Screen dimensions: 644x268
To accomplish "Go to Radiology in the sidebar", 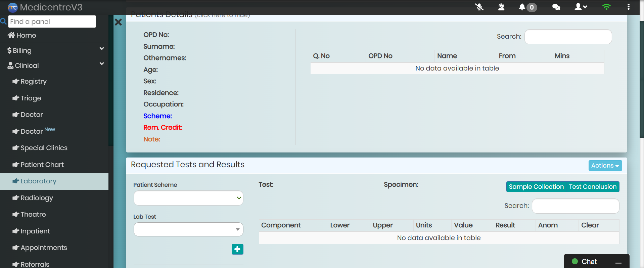I will (37, 198).
